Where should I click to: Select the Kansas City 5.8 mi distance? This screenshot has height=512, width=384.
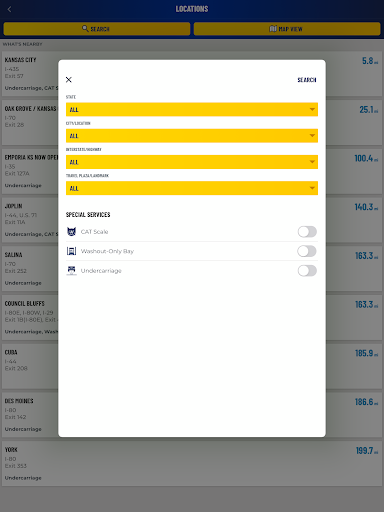tap(370, 61)
